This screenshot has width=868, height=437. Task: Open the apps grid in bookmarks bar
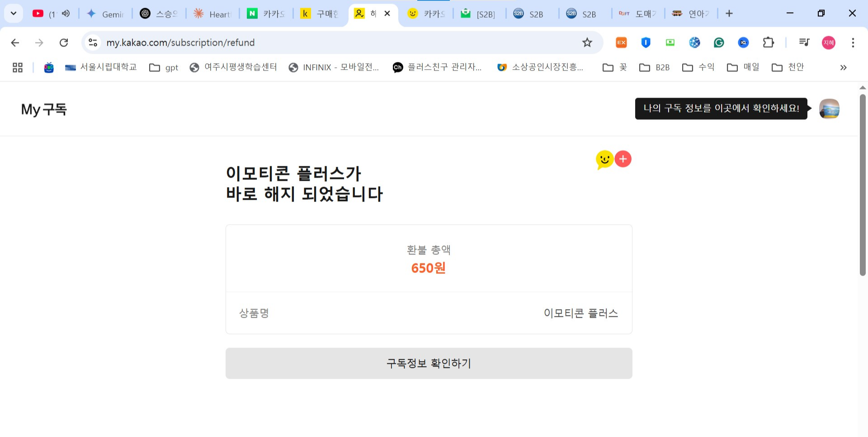tap(18, 67)
